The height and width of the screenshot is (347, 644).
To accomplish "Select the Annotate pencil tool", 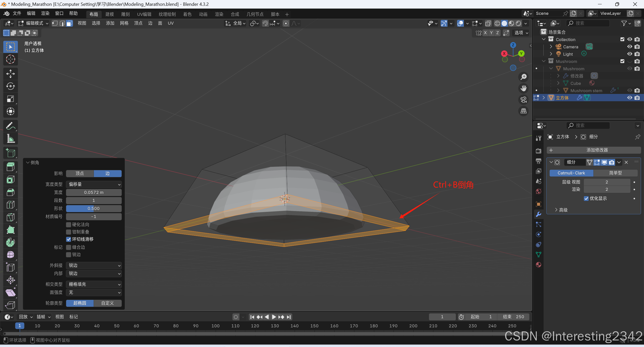I will point(10,126).
